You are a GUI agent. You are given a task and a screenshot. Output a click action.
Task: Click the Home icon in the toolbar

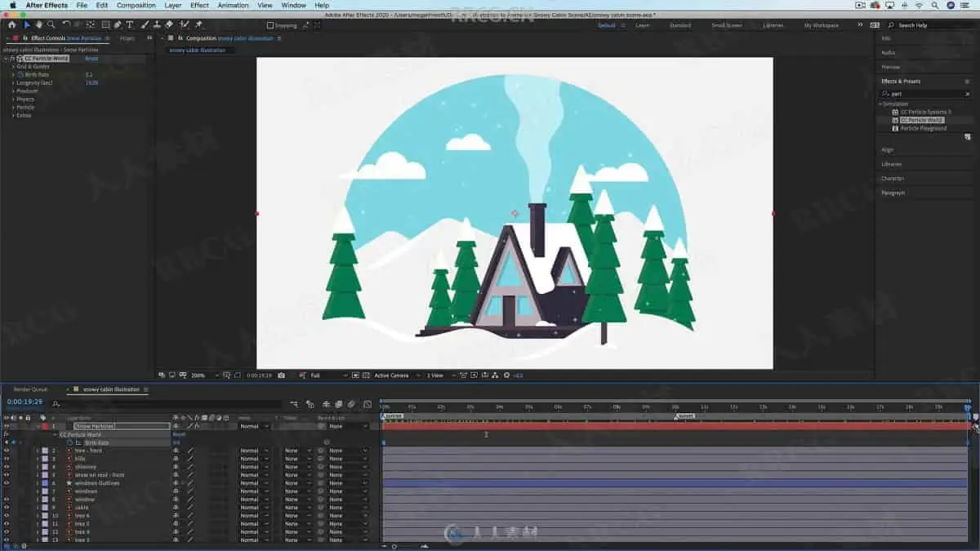(11, 25)
